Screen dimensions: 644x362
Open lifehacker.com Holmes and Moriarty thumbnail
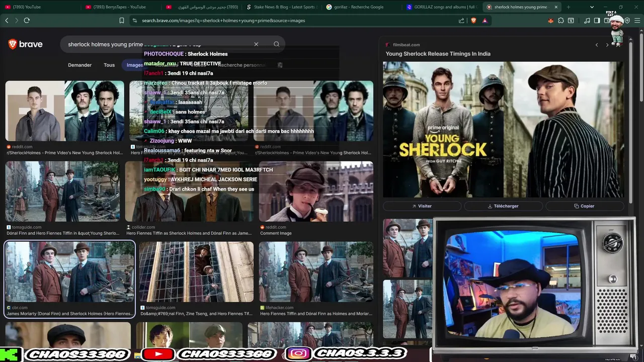coord(316,272)
